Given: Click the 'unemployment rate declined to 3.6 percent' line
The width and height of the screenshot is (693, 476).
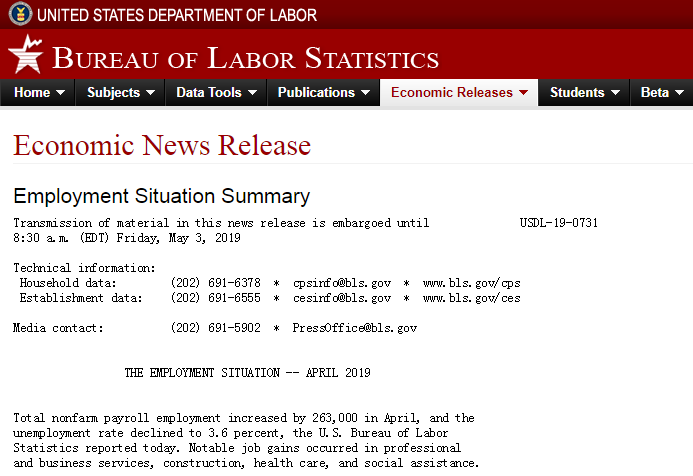Looking at the screenshot, I should (x=231, y=433).
